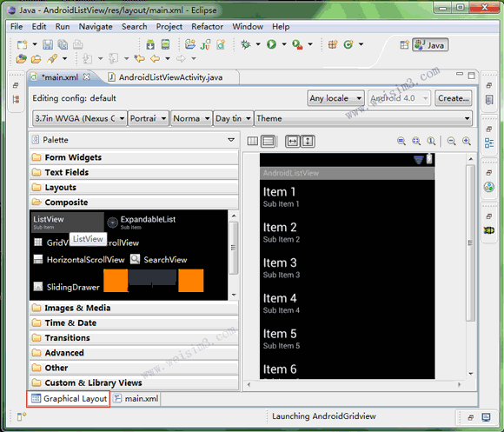Select the Java perspective button
The height and width of the screenshot is (432, 504).
click(430, 45)
